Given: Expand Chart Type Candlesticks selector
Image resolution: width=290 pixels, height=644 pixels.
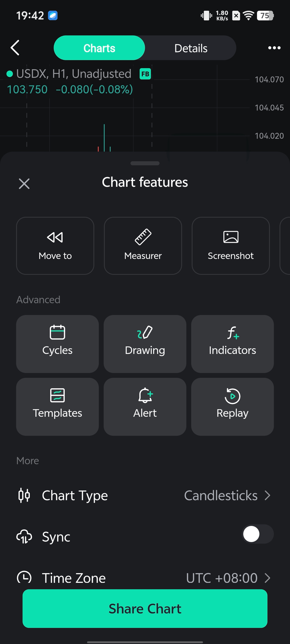Looking at the screenshot, I should (x=227, y=495).
